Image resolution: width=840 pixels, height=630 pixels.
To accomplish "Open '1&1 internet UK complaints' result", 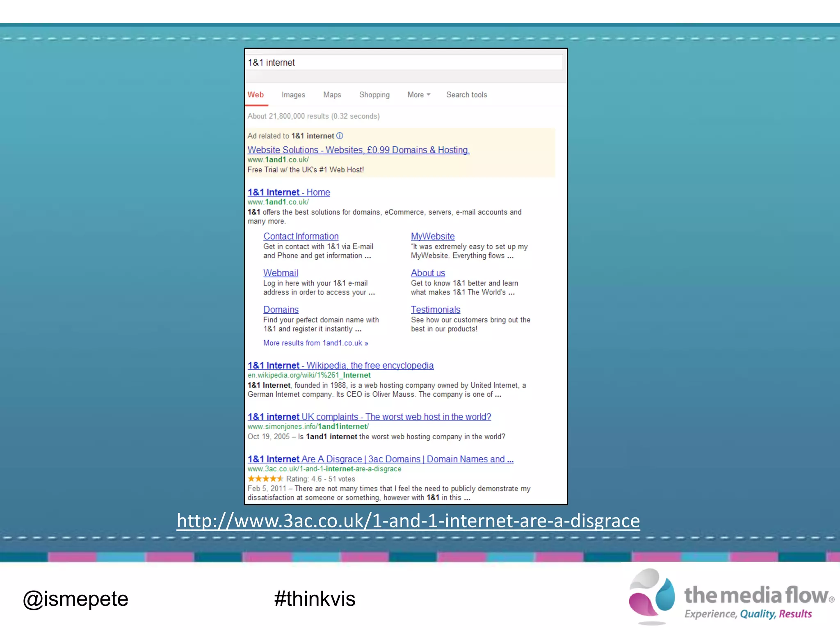I will [x=369, y=417].
